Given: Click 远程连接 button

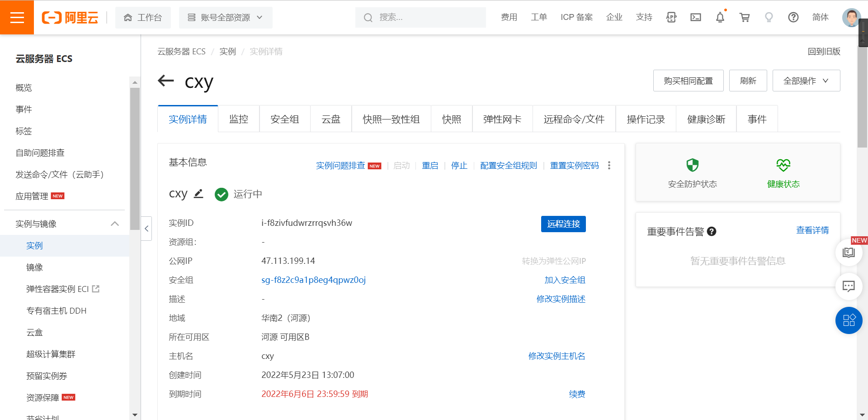Looking at the screenshot, I should click(563, 224).
